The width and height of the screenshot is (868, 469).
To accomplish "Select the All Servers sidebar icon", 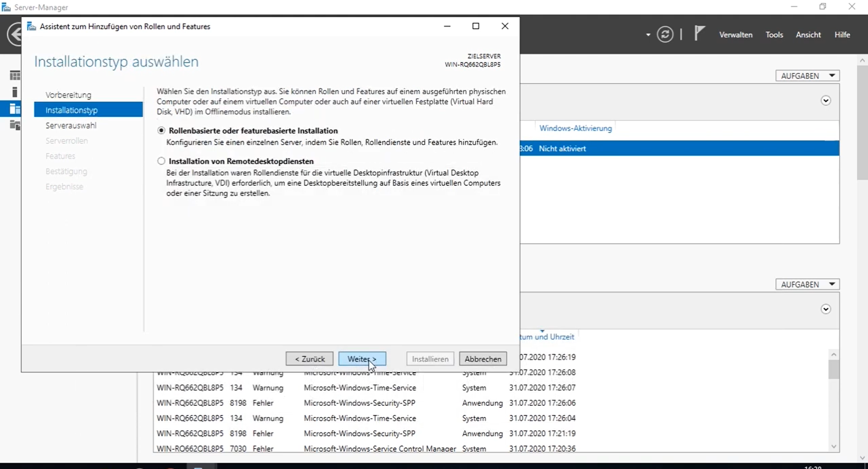I will click(x=15, y=109).
